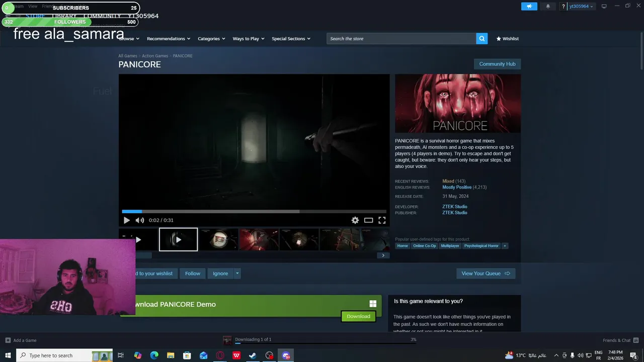Open the Ignore options dropdown arrow
The height and width of the screenshot is (362, 644).
(237, 274)
